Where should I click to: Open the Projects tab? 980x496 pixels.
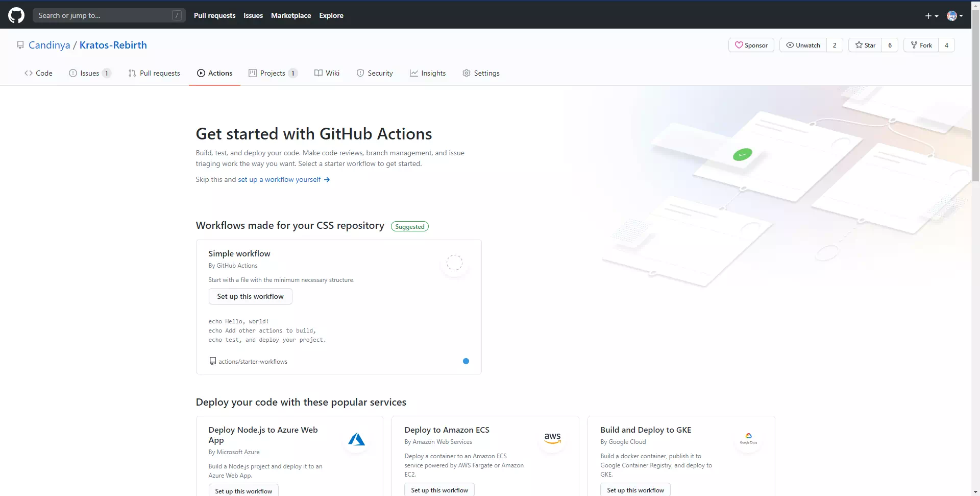[x=273, y=73]
